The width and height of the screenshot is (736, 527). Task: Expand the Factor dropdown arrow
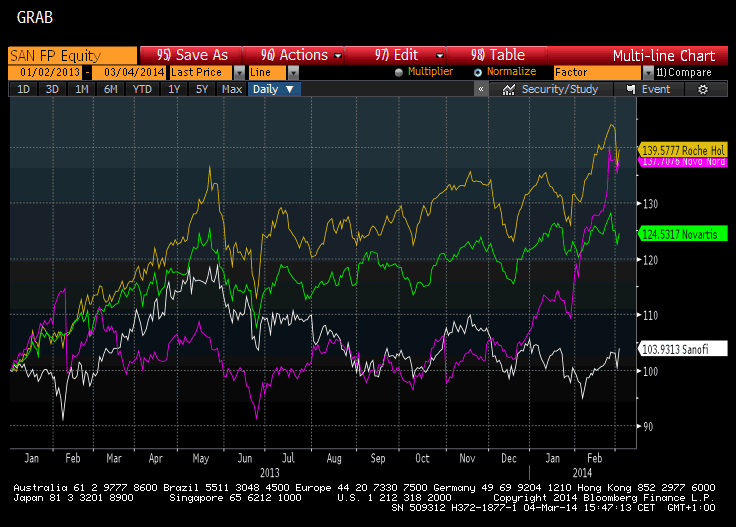648,73
